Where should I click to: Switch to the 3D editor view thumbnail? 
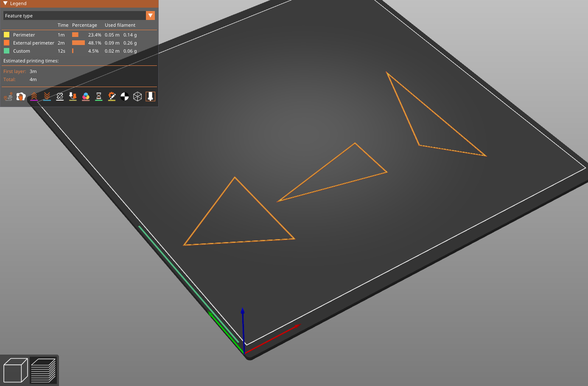tap(15, 369)
